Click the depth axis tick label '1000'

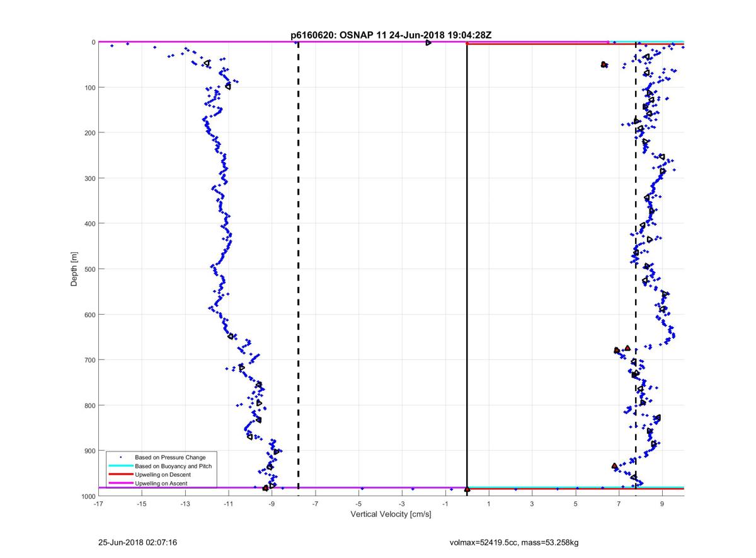click(88, 496)
